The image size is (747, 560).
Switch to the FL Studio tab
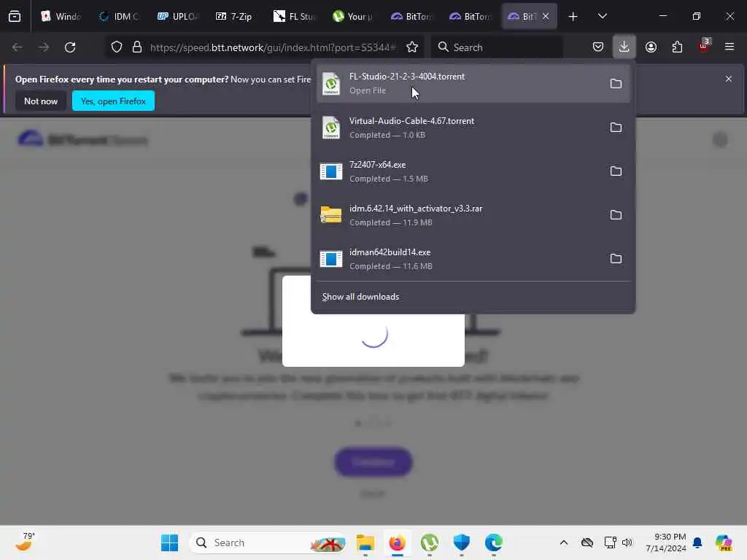[294, 17]
